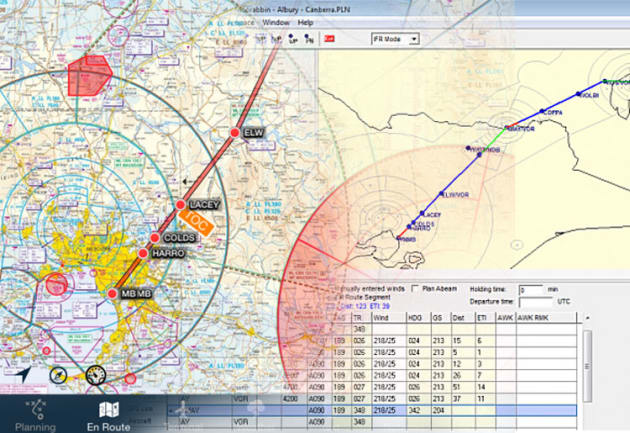Tap the orange TOC top-of-climb marker
This screenshot has width=630, height=433.
point(196,222)
